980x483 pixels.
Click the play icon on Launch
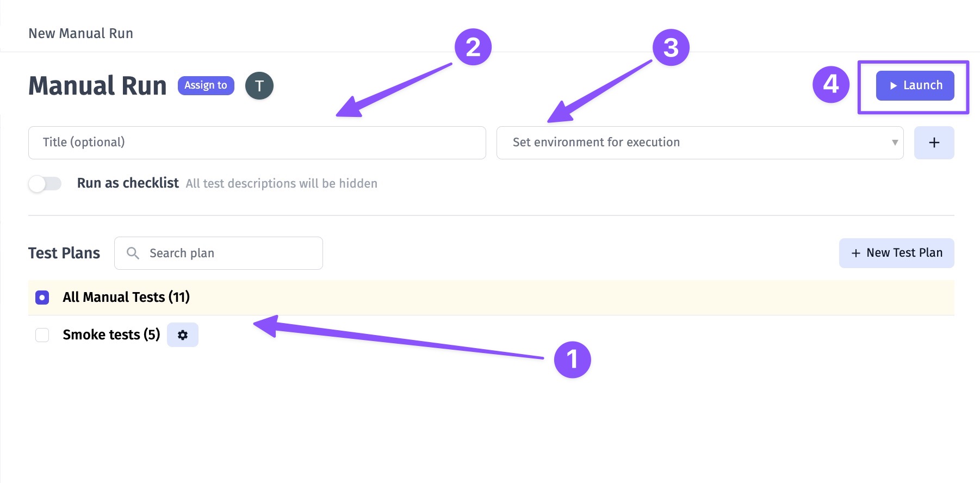(x=893, y=85)
